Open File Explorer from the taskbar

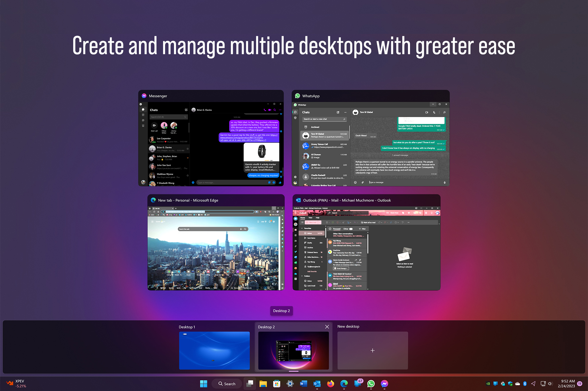pos(263,384)
